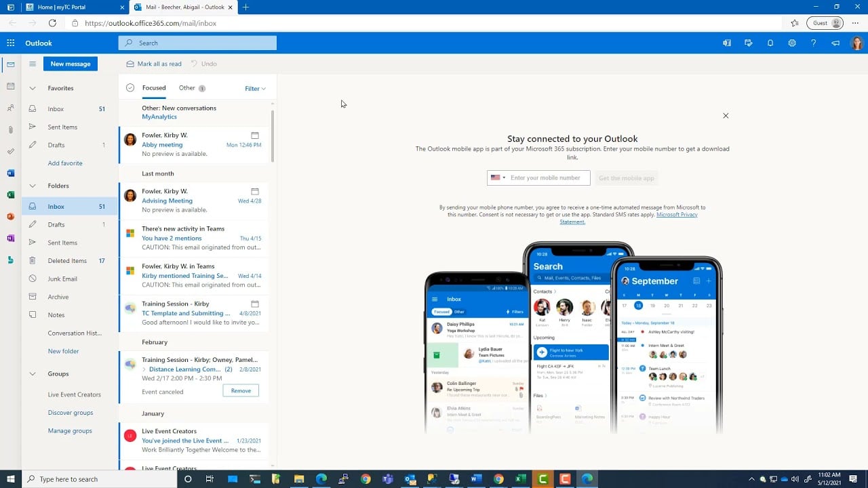This screenshot has height=488, width=868.
Task: Click the calendar icon on Abby meeting email
Action: [255, 135]
